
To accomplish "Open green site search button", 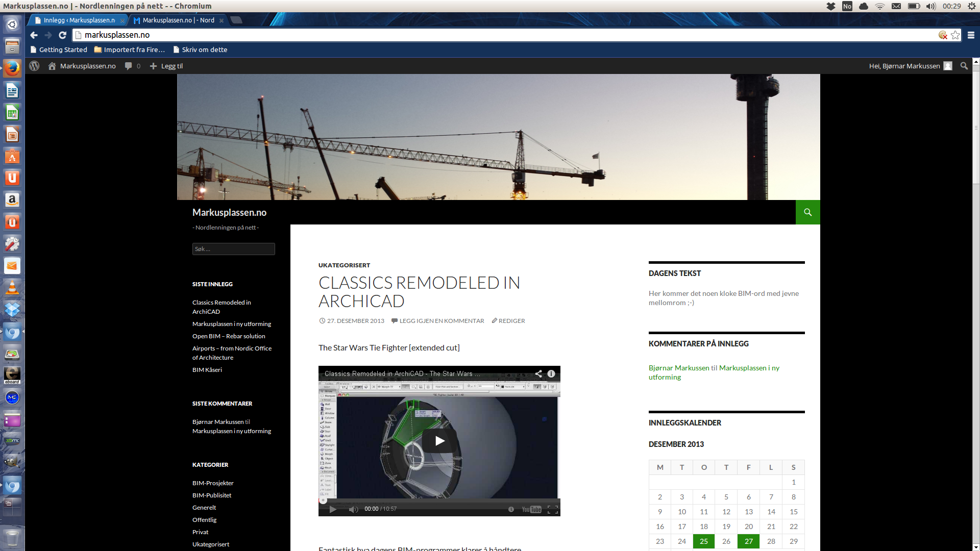I will coord(807,212).
